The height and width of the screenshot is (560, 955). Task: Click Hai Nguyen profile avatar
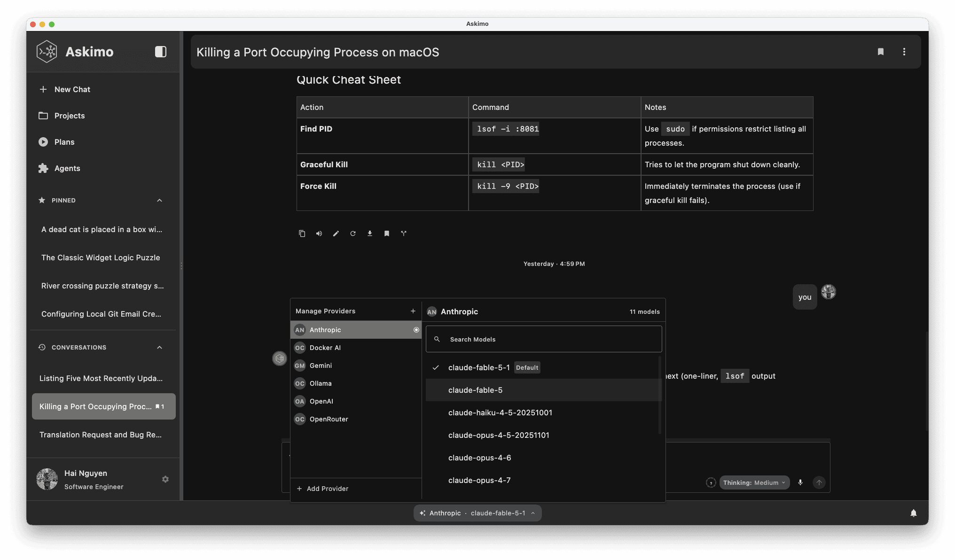(47, 479)
